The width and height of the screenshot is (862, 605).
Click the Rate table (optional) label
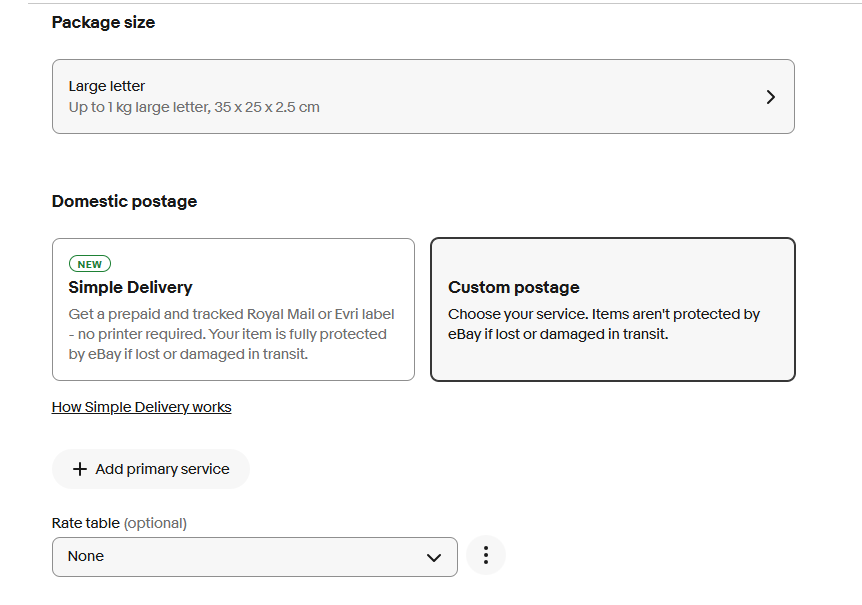[x=119, y=523]
